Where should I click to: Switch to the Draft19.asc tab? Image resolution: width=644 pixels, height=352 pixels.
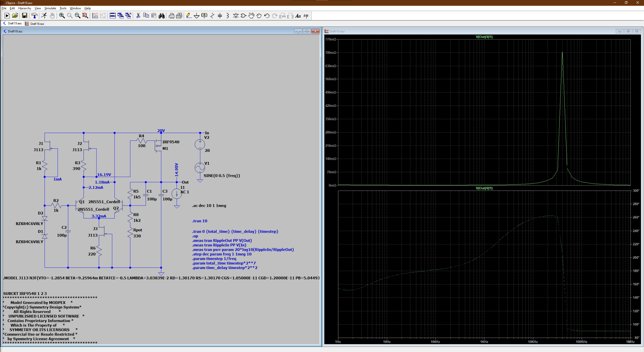click(x=13, y=24)
